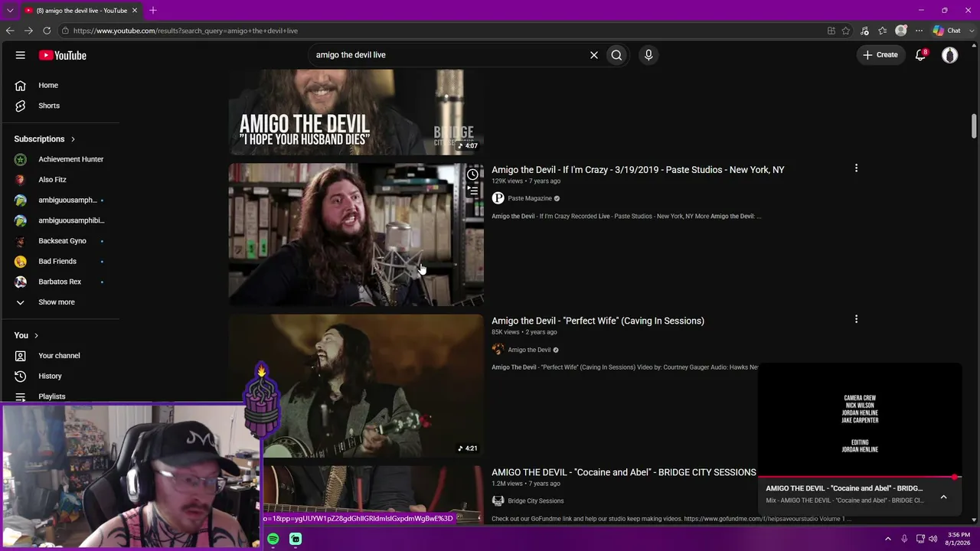Expand the miniplayer playlist chevron
Viewport: 980px width, 551px height.
tap(943, 497)
